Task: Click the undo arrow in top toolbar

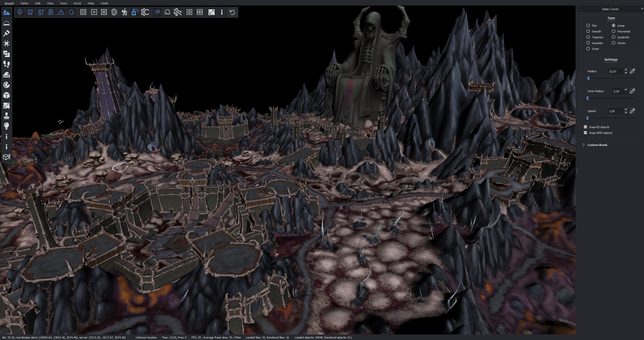Action: [232, 12]
